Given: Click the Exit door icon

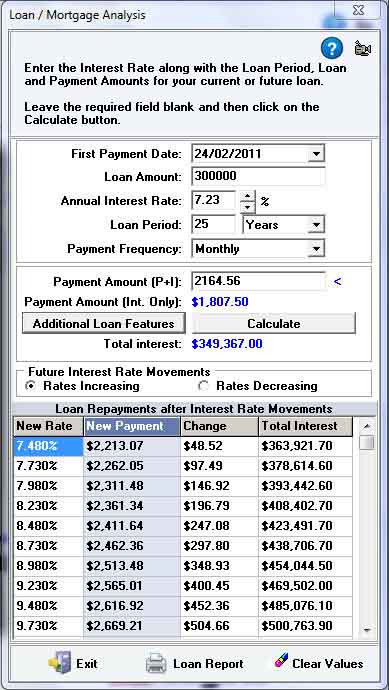Looking at the screenshot, I should (x=60, y=663).
